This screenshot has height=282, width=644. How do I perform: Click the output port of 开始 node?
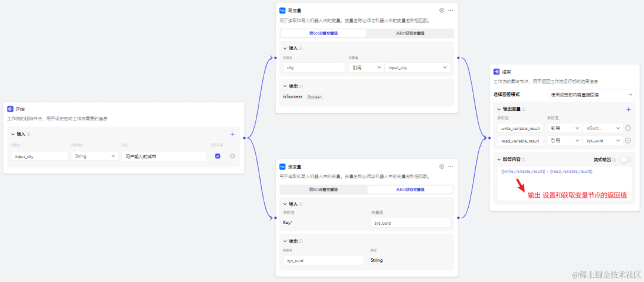pyautogui.click(x=244, y=138)
